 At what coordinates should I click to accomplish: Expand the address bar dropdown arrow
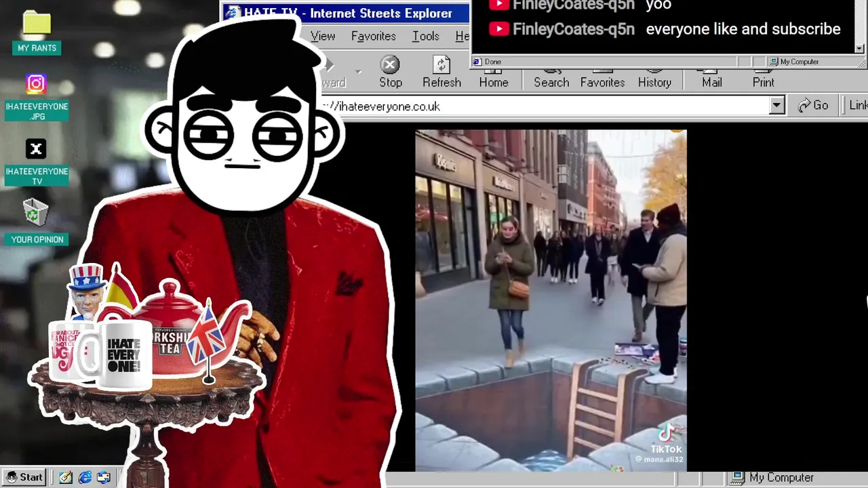[x=777, y=106]
